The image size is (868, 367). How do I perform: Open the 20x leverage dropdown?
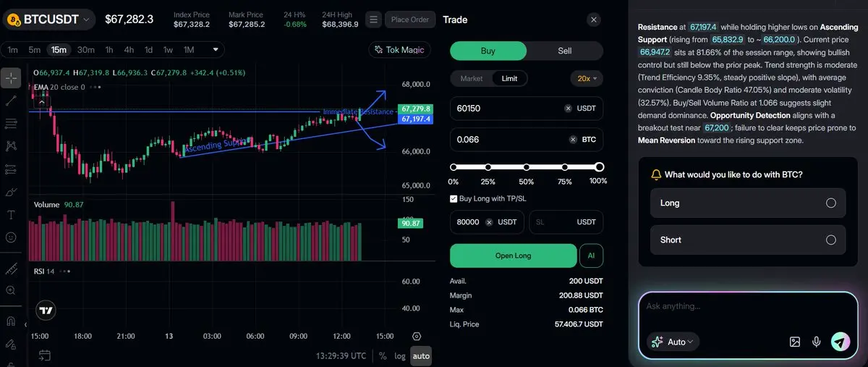(x=587, y=78)
